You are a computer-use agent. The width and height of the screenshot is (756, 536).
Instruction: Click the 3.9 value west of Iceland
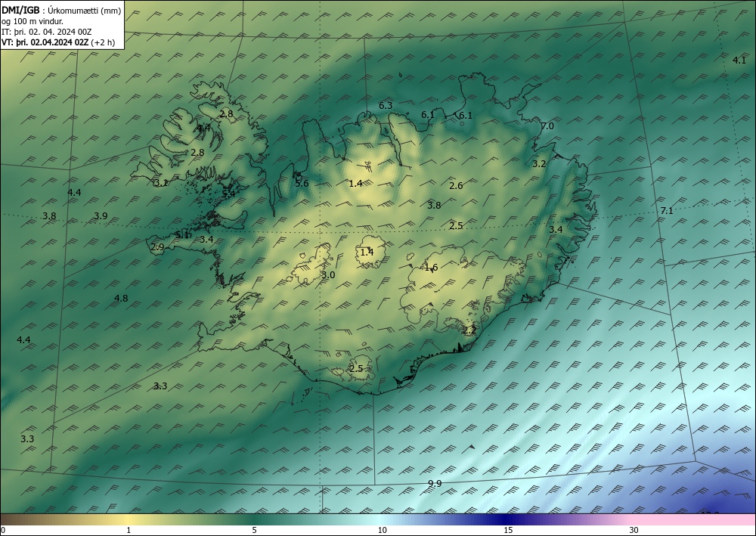point(101,216)
